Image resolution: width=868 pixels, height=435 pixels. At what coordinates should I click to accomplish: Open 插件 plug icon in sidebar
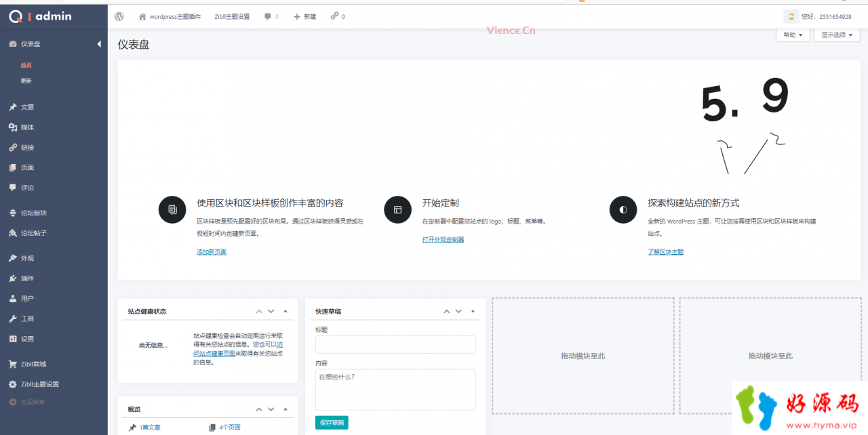click(13, 278)
